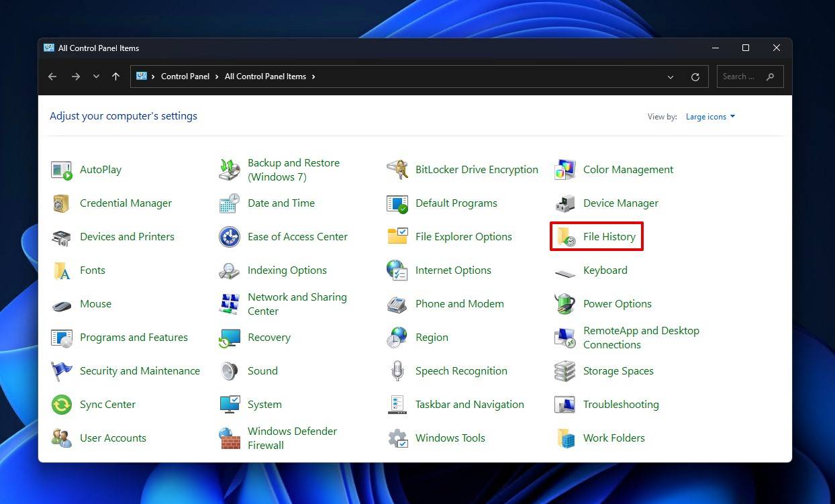Open the User Accounts link
Viewport: 835px width, 504px height.
click(x=113, y=438)
